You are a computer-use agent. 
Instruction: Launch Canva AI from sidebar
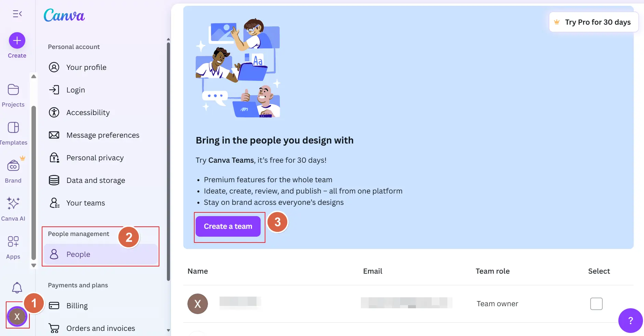[x=13, y=204]
